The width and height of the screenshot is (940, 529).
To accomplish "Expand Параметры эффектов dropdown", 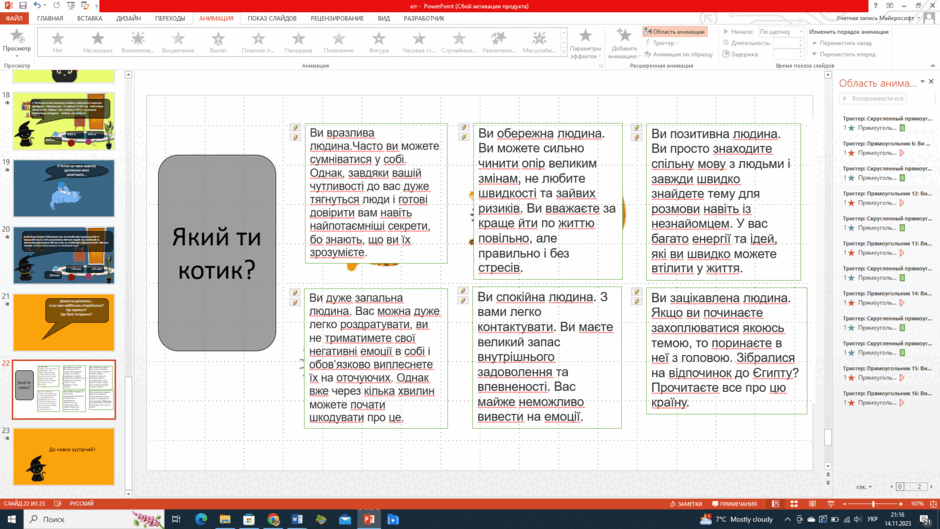I will point(585,44).
